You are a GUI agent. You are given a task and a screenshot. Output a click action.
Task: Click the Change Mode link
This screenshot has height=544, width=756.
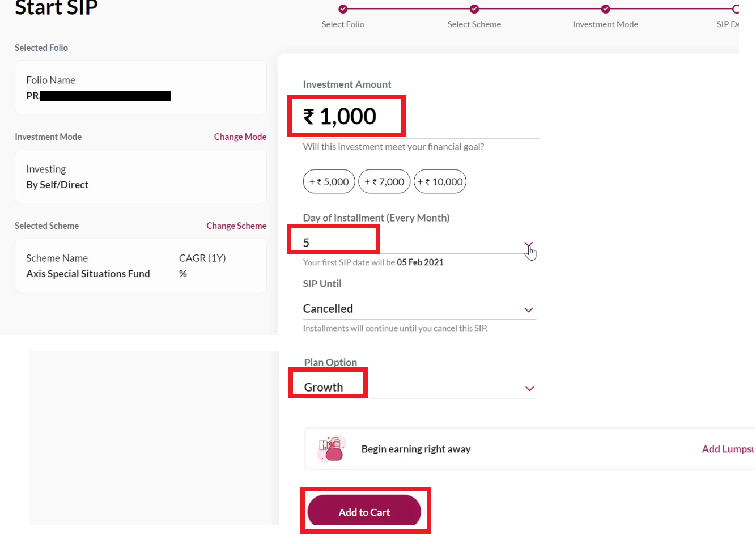[240, 137]
